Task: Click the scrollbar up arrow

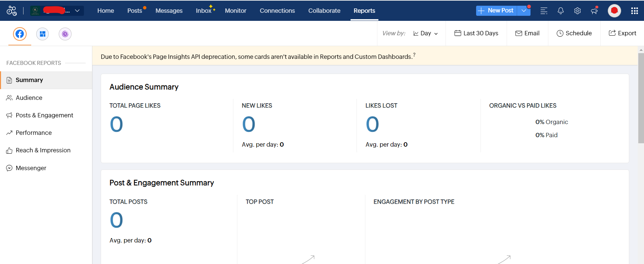Action: [x=641, y=50]
